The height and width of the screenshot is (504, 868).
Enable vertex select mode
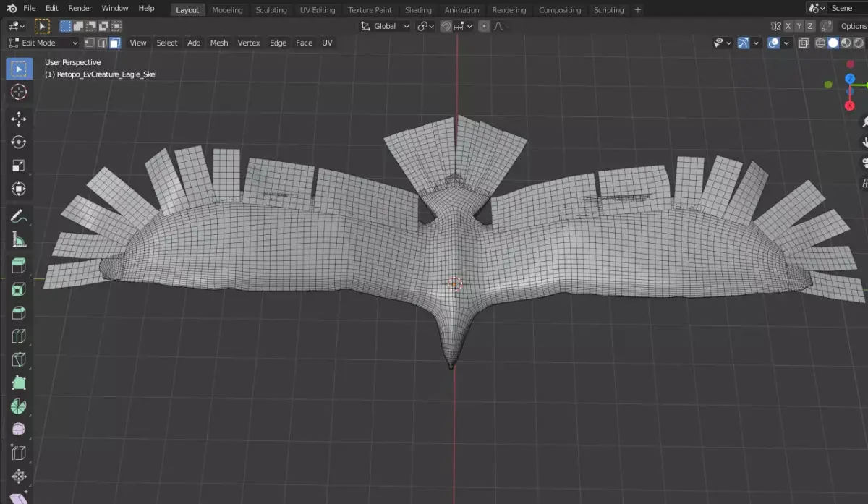89,43
